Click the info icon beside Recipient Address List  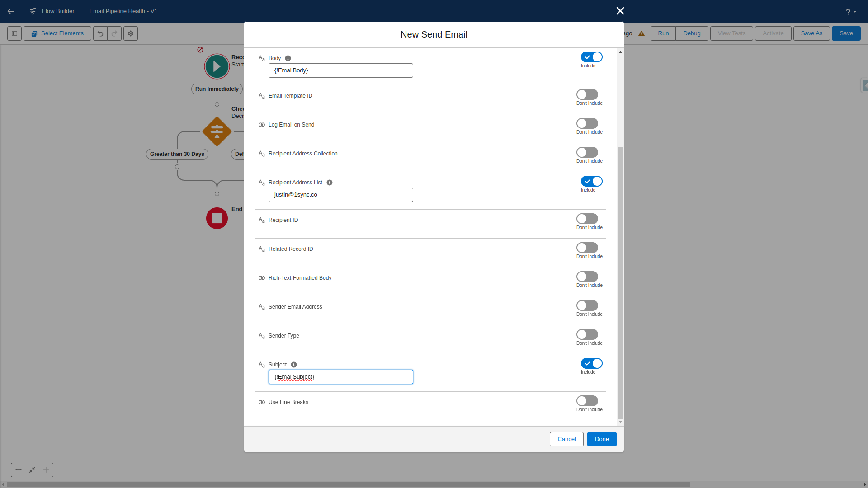coord(330,182)
